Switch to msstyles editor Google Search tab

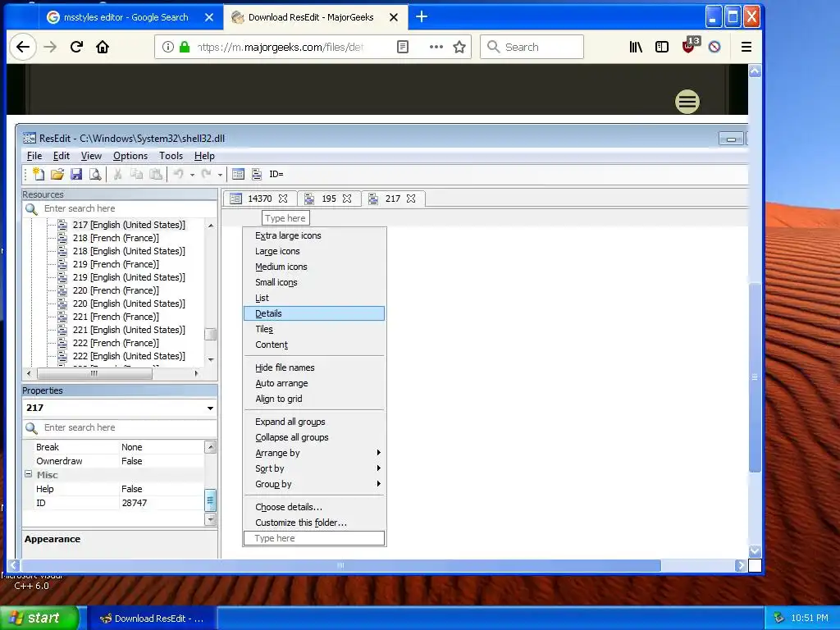pyautogui.click(x=126, y=17)
